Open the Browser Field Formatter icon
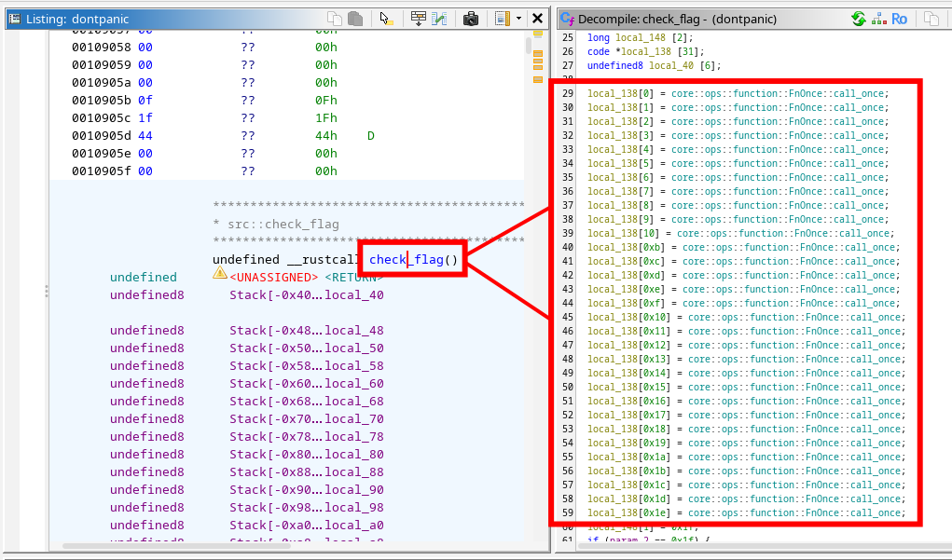This screenshot has height=560, width=952. point(419,19)
